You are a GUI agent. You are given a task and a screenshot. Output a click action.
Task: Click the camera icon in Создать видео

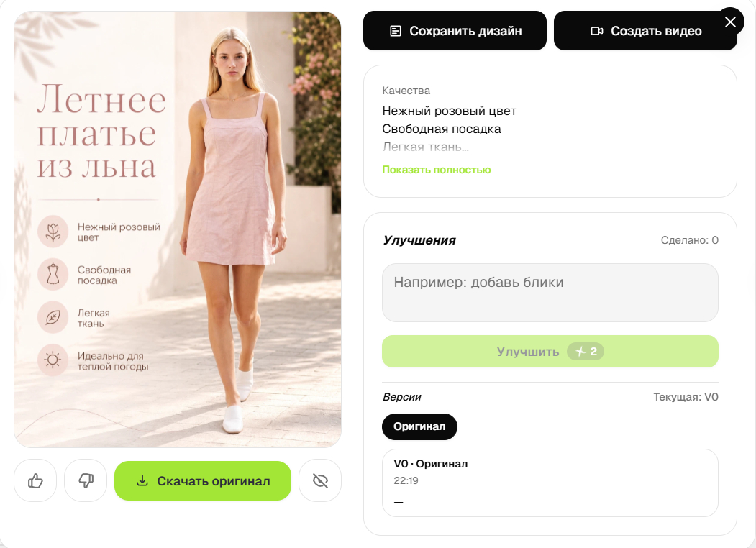597,31
